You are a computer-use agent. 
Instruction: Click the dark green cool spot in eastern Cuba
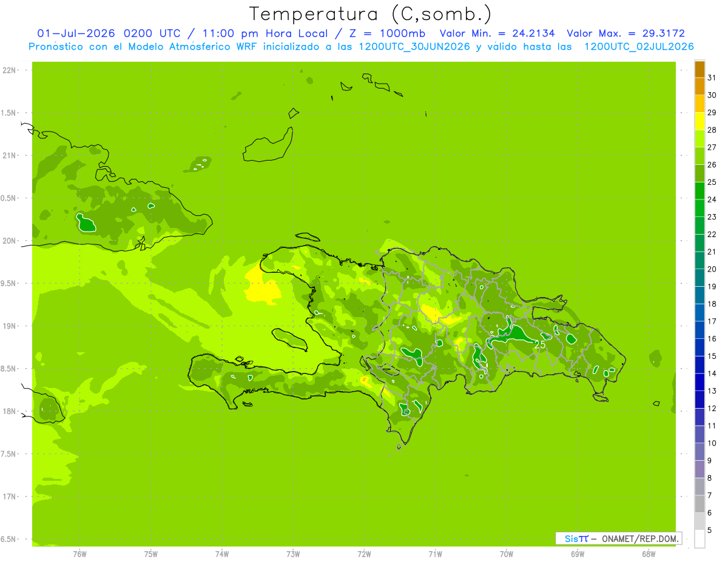coord(87,224)
